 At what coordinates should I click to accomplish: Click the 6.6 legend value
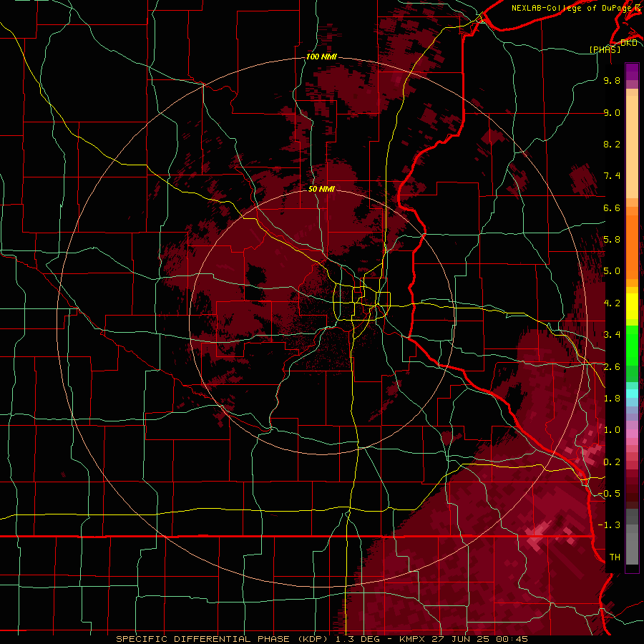tap(612, 208)
